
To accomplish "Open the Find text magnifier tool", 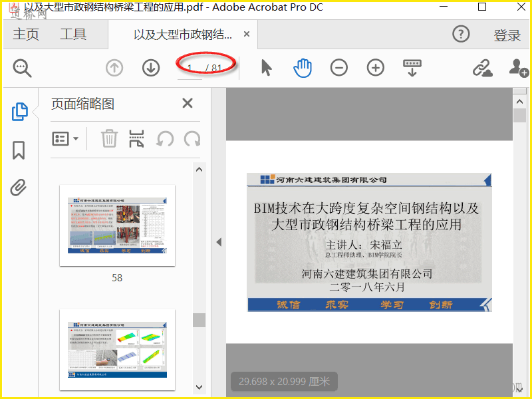I will pos(22,68).
